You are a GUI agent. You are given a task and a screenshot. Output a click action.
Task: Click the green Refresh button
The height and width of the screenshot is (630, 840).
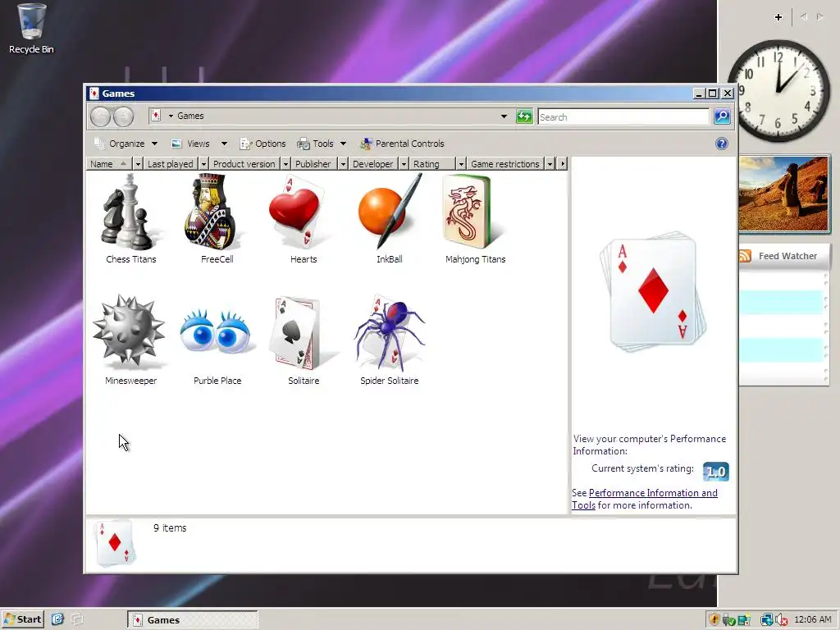point(524,116)
